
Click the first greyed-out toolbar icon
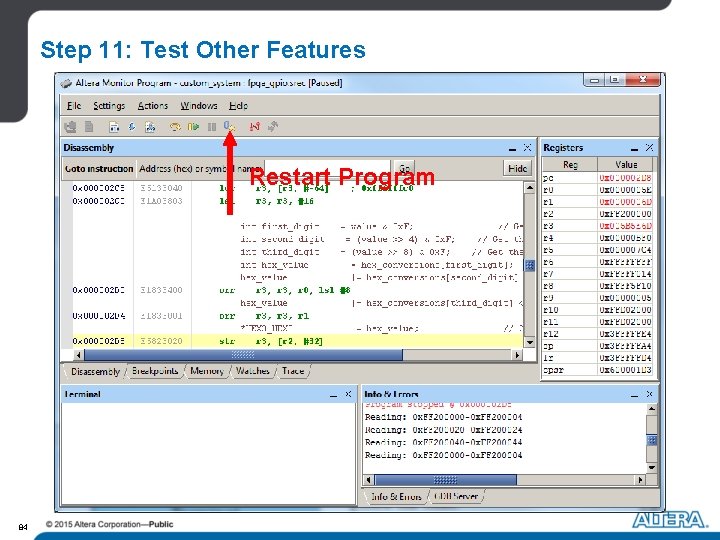(x=70, y=127)
